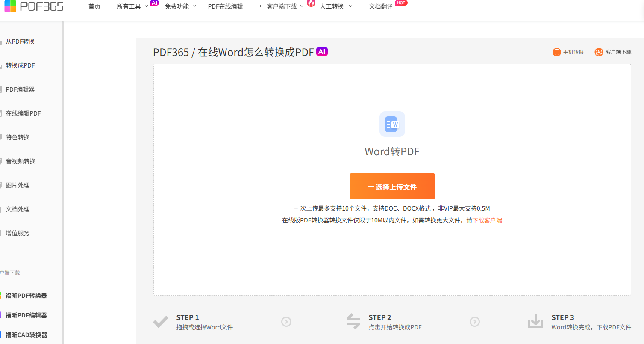
Task: Click the Word document icon in upload area
Action: click(392, 124)
